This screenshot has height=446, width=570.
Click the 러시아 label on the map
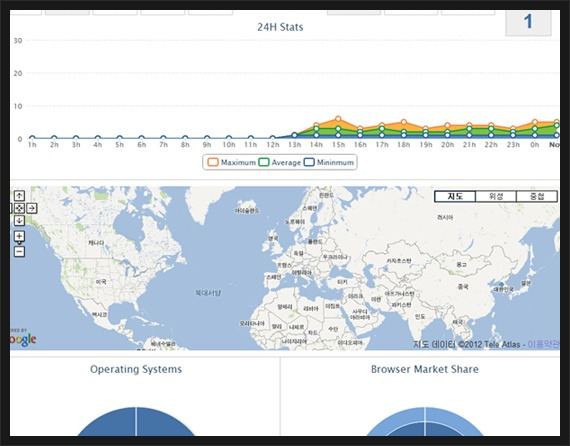[445, 217]
